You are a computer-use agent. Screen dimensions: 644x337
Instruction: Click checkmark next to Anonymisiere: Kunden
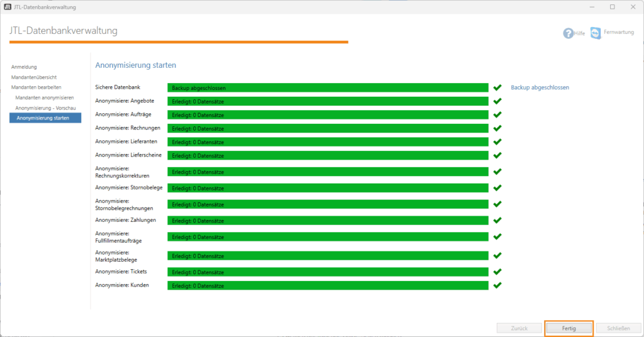[x=497, y=285]
